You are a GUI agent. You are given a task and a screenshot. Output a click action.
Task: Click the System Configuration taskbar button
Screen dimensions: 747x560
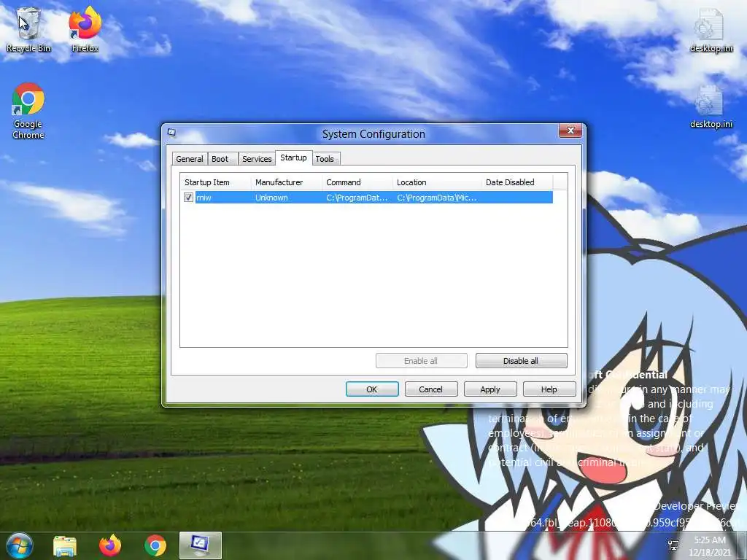click(x=201, y=545)
